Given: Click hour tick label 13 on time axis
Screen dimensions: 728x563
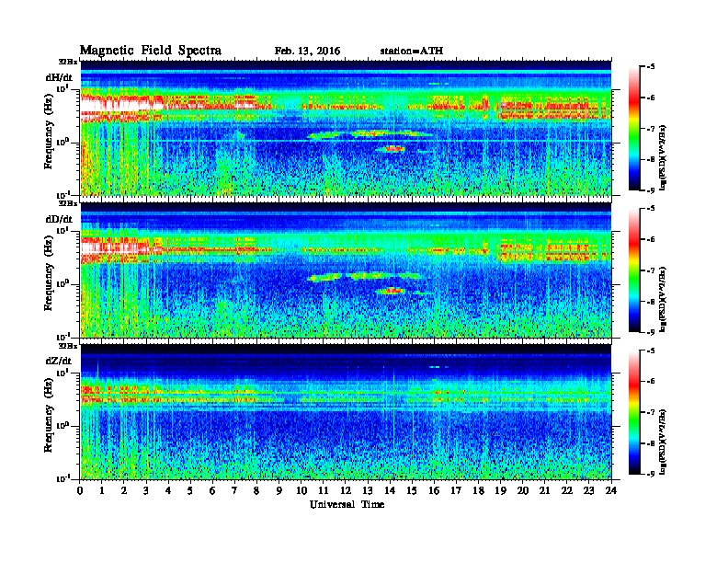Looking at the screenshot, I should (368, 491).
